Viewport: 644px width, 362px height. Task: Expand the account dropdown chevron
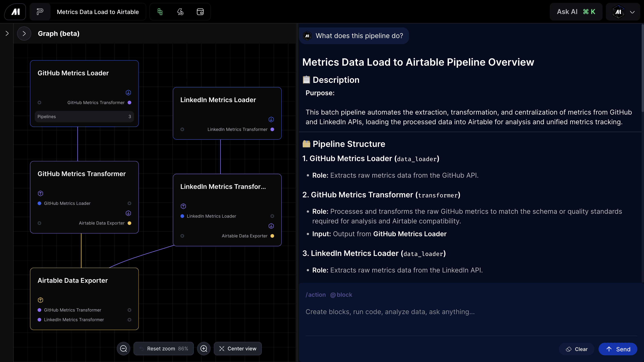pos(632,12)
